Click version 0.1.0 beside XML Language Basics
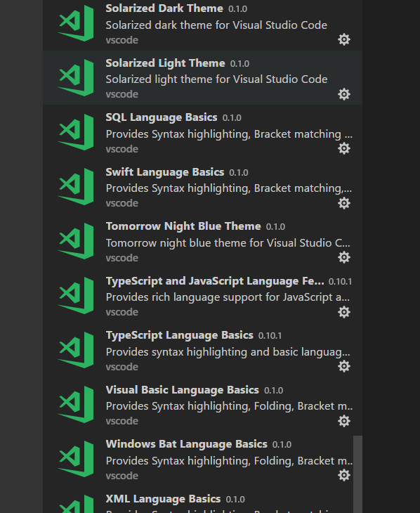Screen dimensions: 420x513 (235, 500)
